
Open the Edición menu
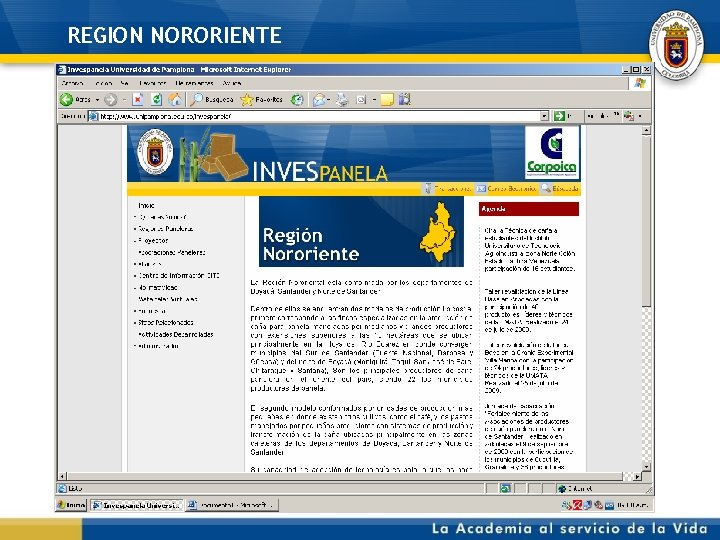[x=103, y=83]
